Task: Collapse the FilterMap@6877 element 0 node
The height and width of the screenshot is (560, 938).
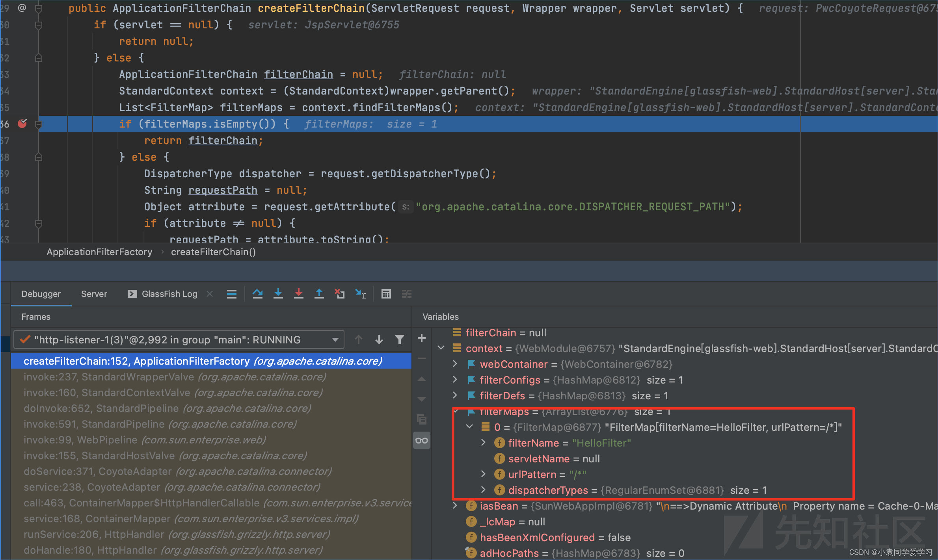Action: [470, 427]
